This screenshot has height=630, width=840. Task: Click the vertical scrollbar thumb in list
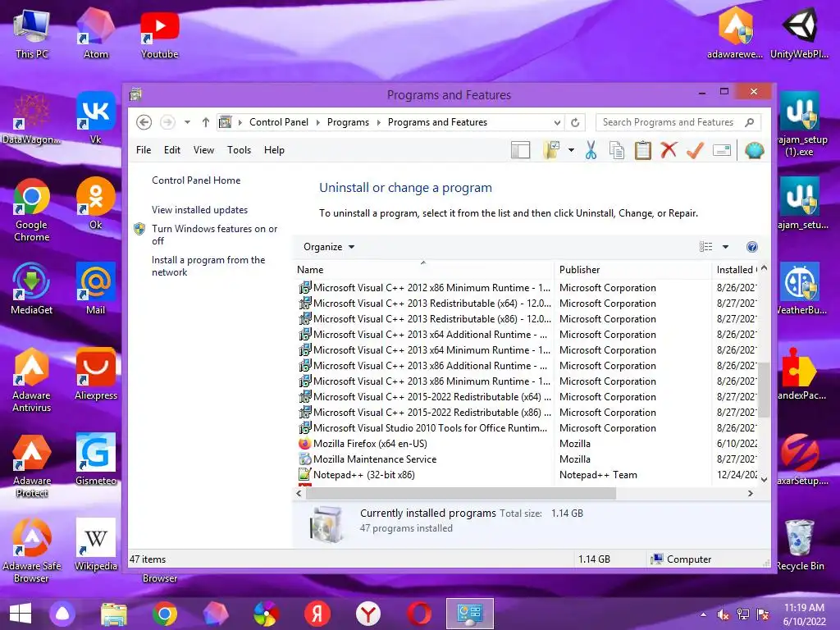pyautogui.click(x=764, y=390)
